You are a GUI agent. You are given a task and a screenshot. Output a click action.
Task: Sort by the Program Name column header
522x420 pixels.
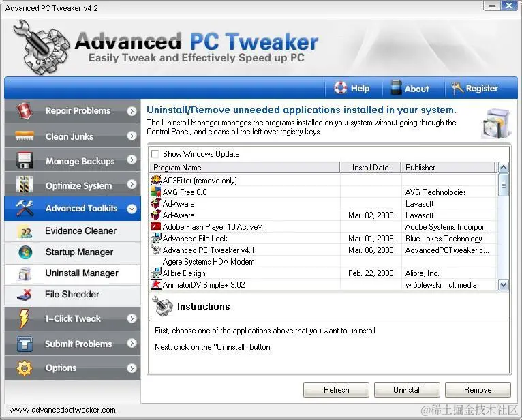point(245,168)
